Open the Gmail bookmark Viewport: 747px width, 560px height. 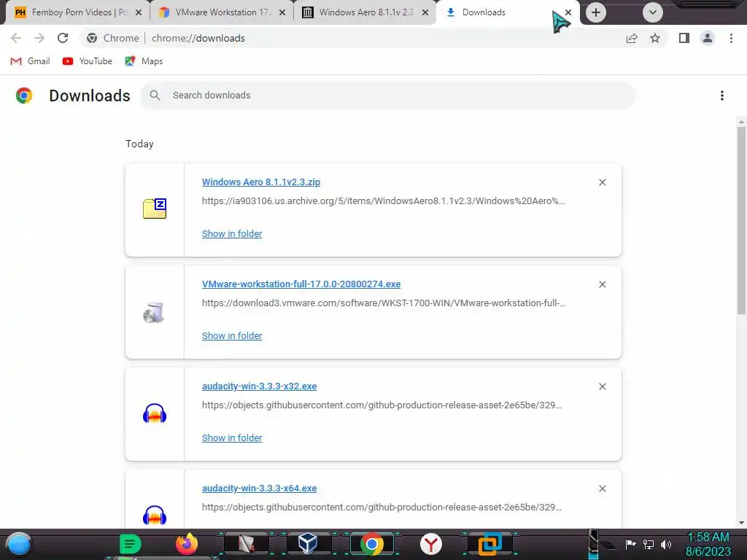(x=30, y=61)
